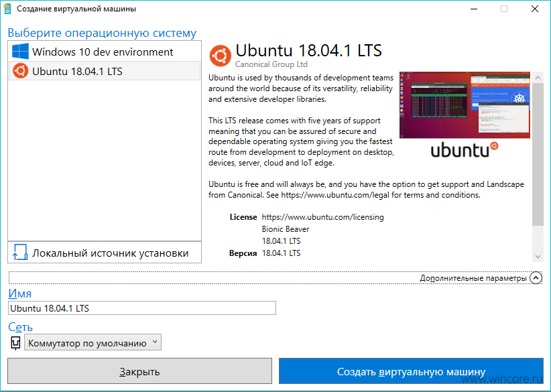
Task: Click the description scrollbar down arrow
Action: point(538,257)
